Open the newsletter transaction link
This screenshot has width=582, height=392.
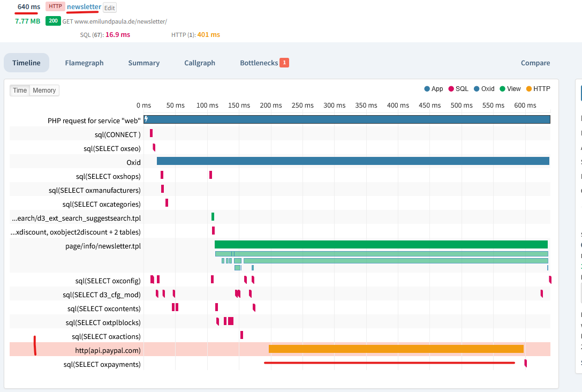(84, 6)
